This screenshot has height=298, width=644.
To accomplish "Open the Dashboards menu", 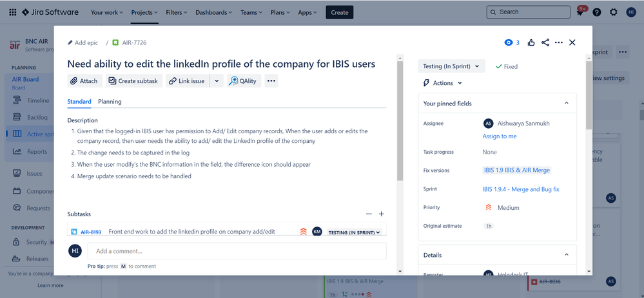I will tap(213, 12).
